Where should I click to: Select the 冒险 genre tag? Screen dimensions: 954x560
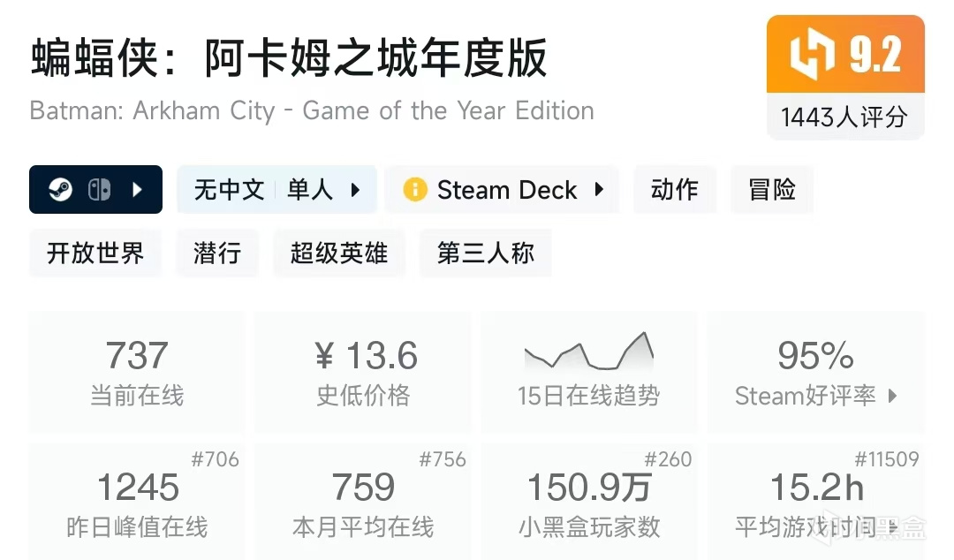772,190
